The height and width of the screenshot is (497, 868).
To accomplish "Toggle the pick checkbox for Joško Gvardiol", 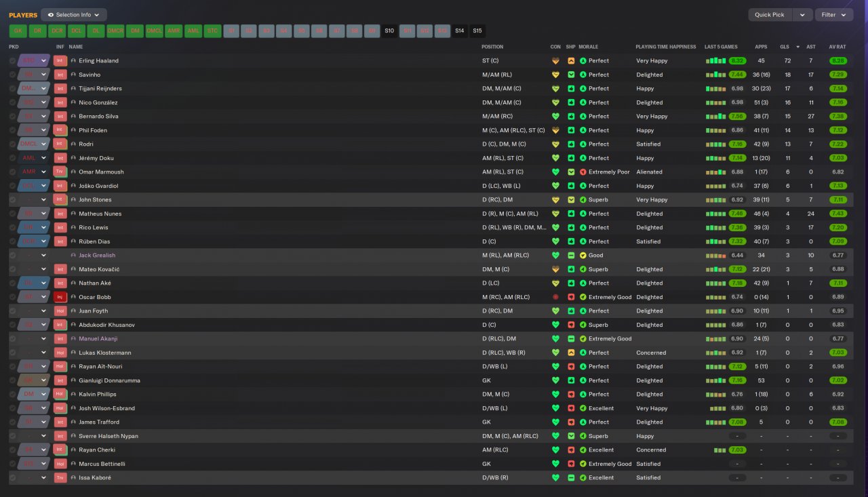I will pyautogui.click(x=12, y=186).
